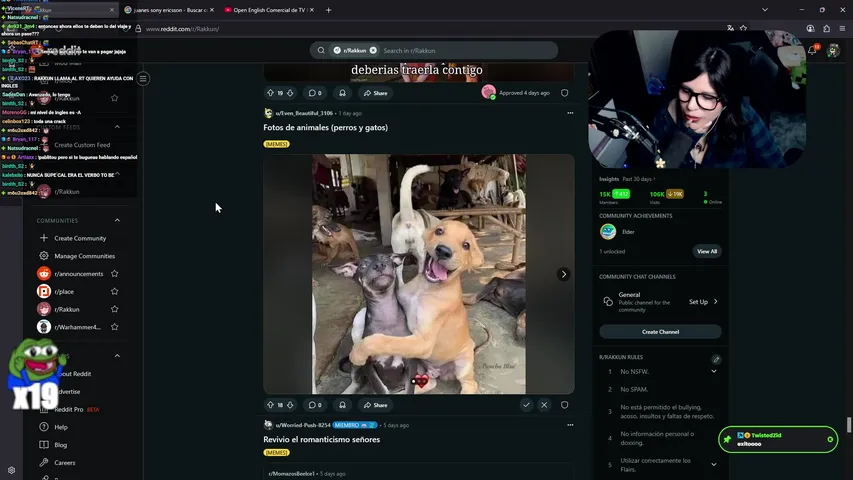Upvote the 'Fotos de animales' post
This screenshot has height=480, width=853.
point(270,405)
